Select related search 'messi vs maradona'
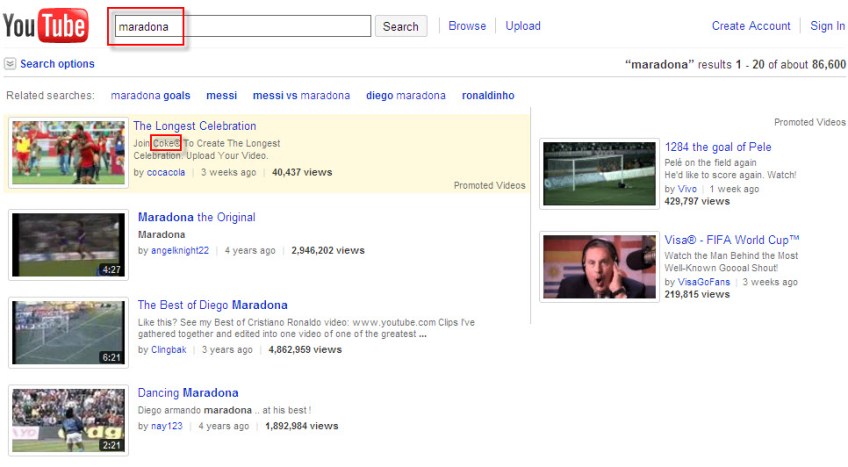This screenshot has width=848, height=467. pyautogui.click(x=301, y=96)
